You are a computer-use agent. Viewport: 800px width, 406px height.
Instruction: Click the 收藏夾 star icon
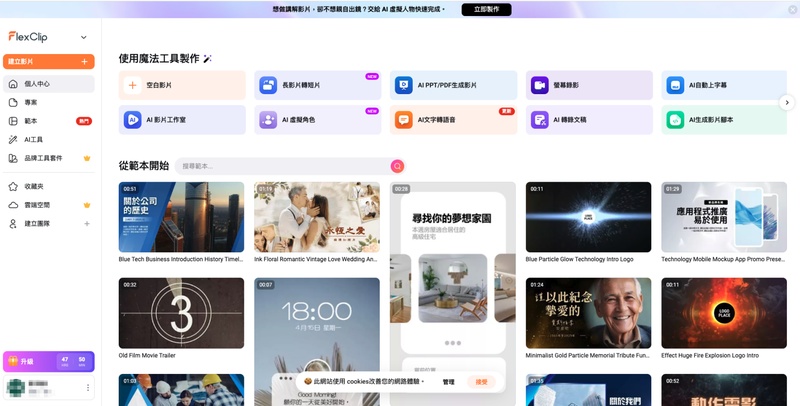coord(13,187)
